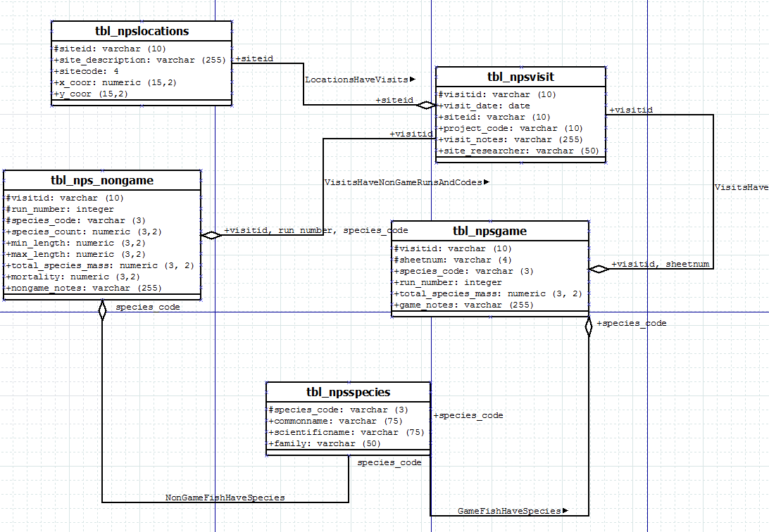Screen dimensions: 769x532
Task: Select the tbl_npslocations table title
Action: pyautogui.click(x=142, y=31)
